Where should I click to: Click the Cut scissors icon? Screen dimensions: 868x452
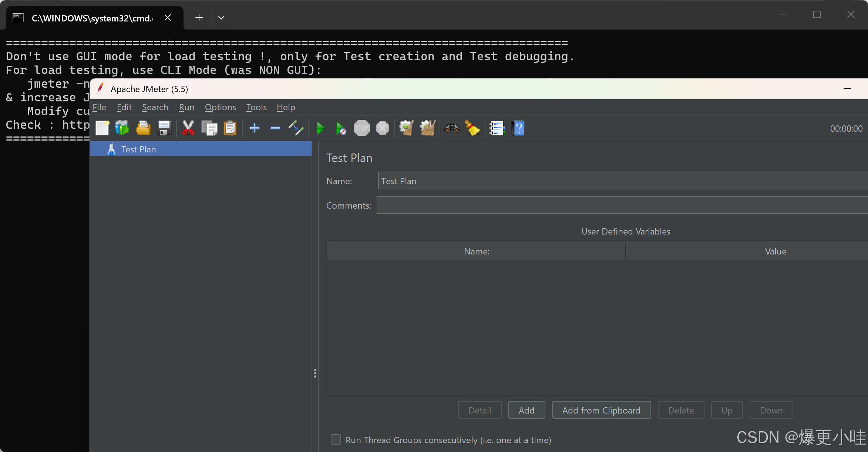point(188,128)
